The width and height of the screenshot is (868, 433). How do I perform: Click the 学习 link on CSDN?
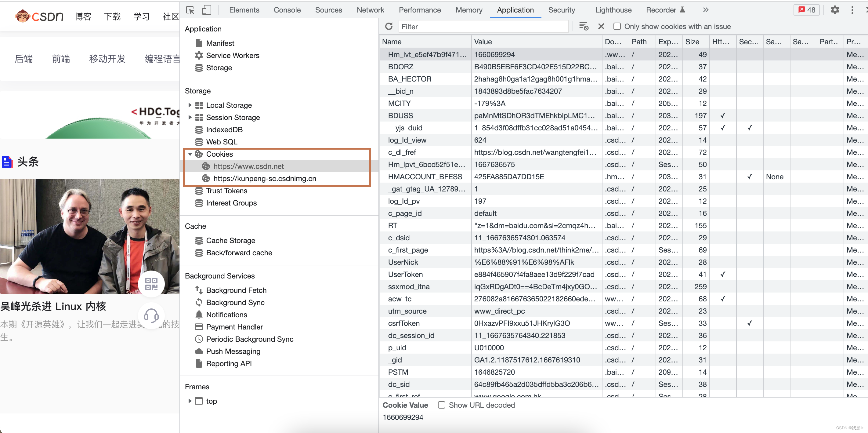coord(141,16)
